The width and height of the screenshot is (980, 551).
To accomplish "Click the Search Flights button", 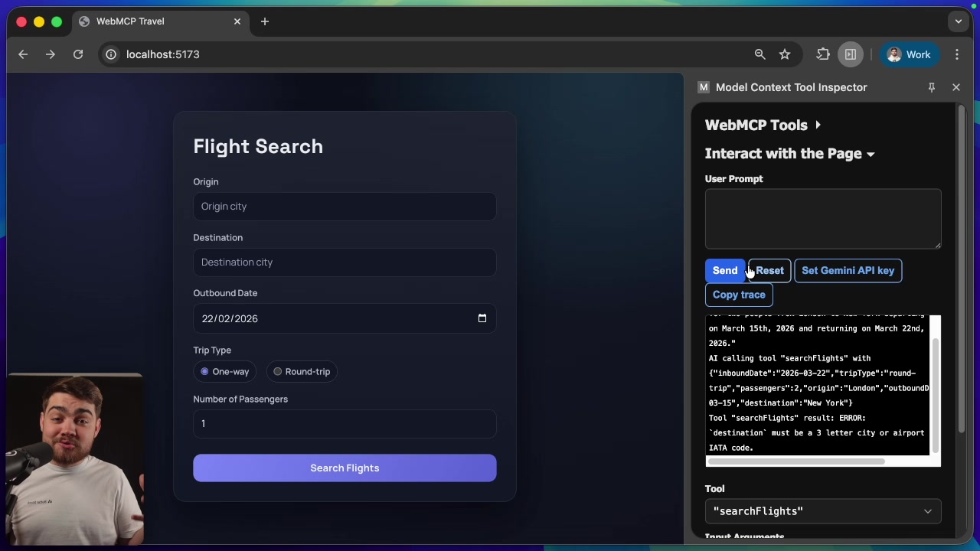I will tap(345, 468).
